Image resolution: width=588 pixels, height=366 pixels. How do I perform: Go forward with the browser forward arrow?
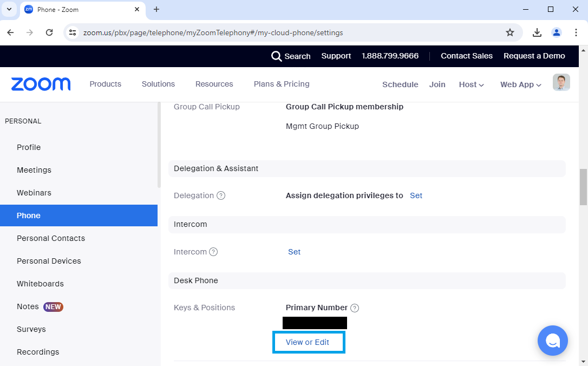coord(30,32)
